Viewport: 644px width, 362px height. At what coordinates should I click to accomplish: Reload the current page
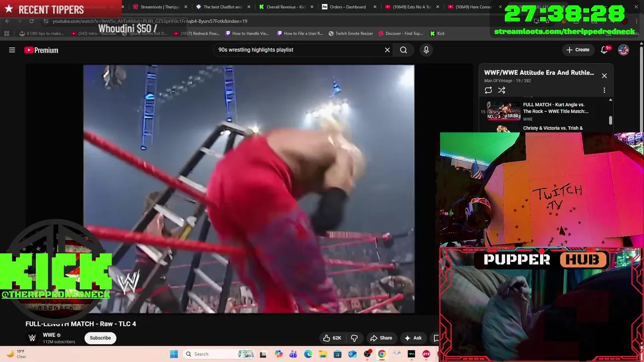click(31, 21)
